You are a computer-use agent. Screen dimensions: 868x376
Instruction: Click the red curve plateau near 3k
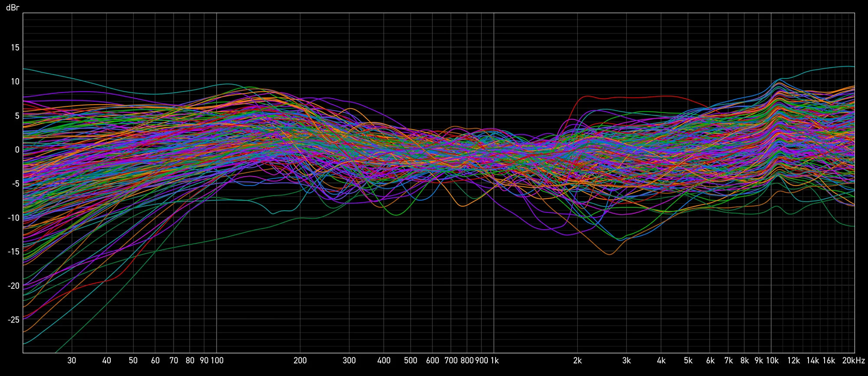pos(629,97)
